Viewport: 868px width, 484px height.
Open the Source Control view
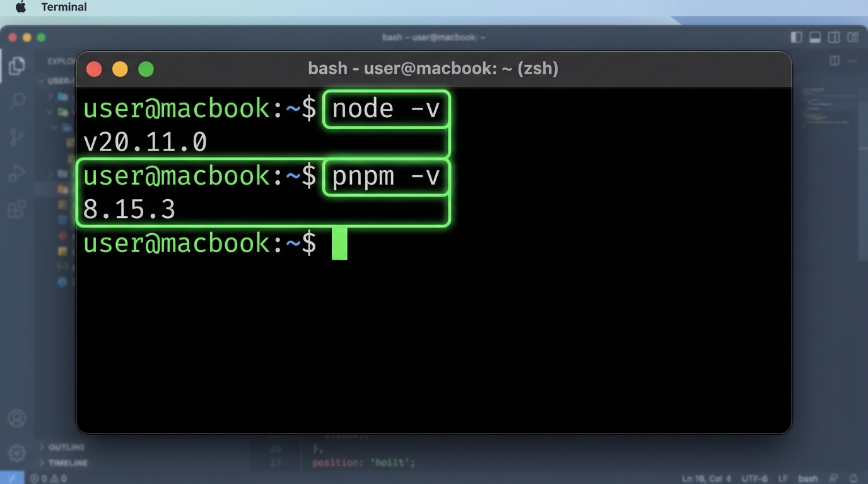[17, 137]
